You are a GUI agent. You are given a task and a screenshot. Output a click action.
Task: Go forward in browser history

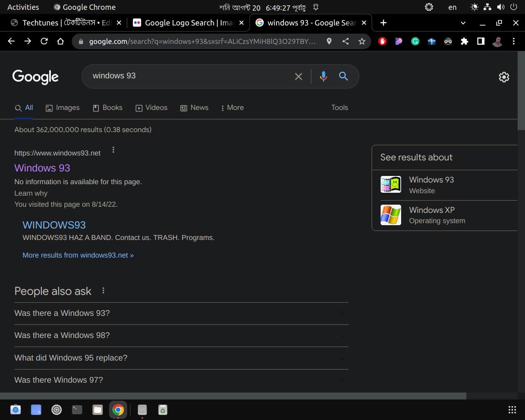tap(28, 41)
